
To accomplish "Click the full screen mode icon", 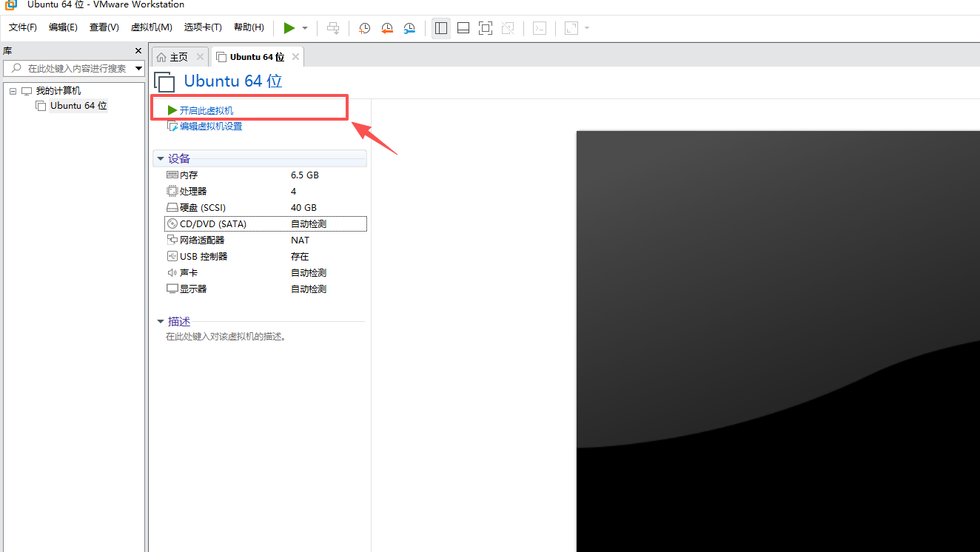I will click(x=486, y=28).
